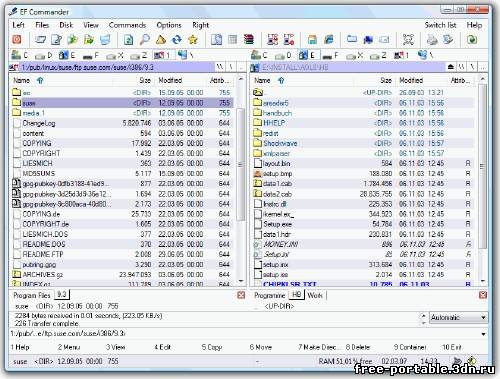Screen dimensions: 500x379
Task: Click the FTP connect toolbar icon
Action: (x=273, y=40)
